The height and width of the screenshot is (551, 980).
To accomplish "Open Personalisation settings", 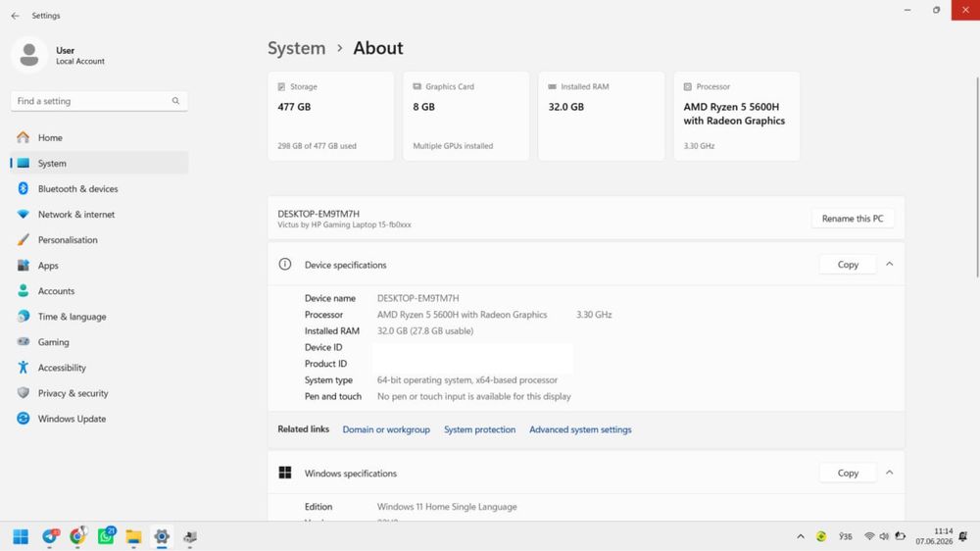I will click(x=99, y=240).
